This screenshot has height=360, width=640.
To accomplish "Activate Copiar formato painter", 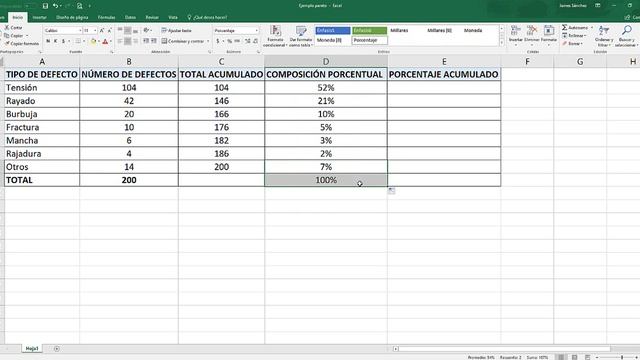I will (x=22, y=43).
